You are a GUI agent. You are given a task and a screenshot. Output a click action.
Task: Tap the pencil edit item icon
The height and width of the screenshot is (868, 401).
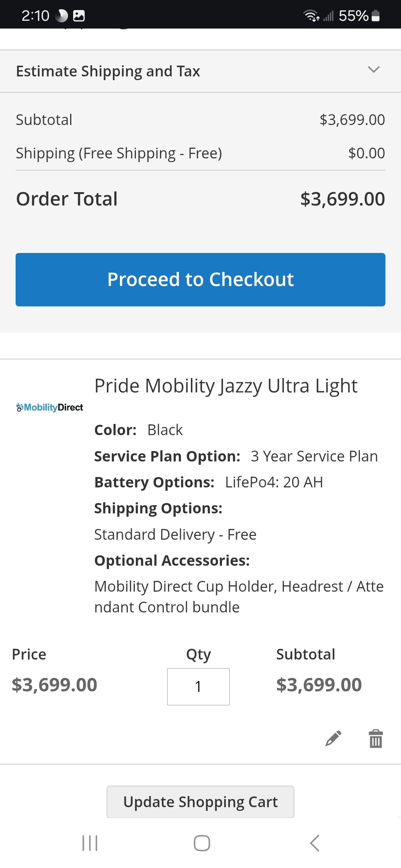click(x=333, y=739)
